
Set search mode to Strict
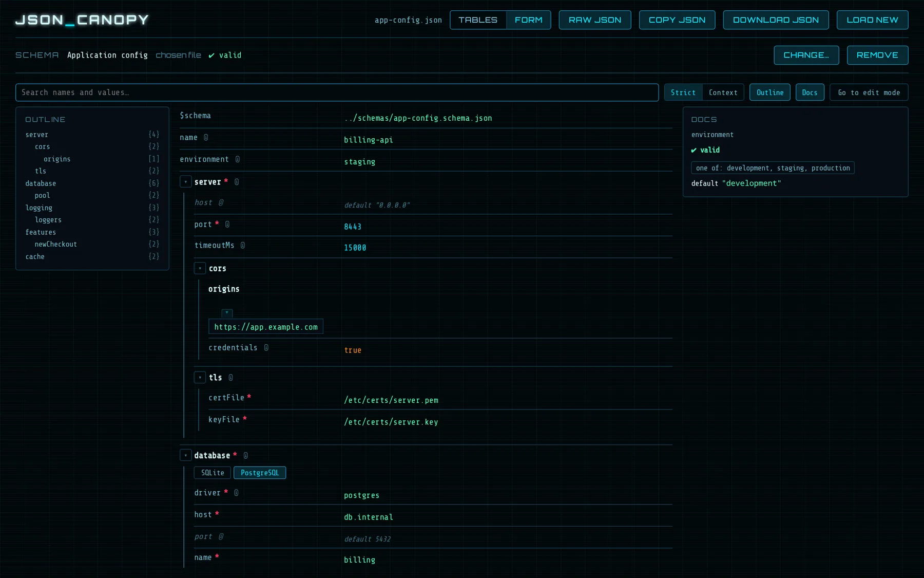click(x=683, y=92)
